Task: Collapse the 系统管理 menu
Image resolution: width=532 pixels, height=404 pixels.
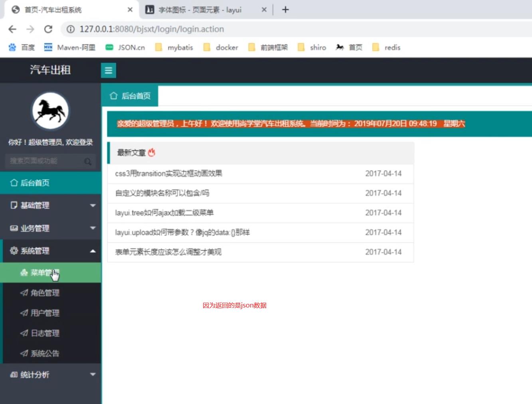Action: click(x=50, y=251)
